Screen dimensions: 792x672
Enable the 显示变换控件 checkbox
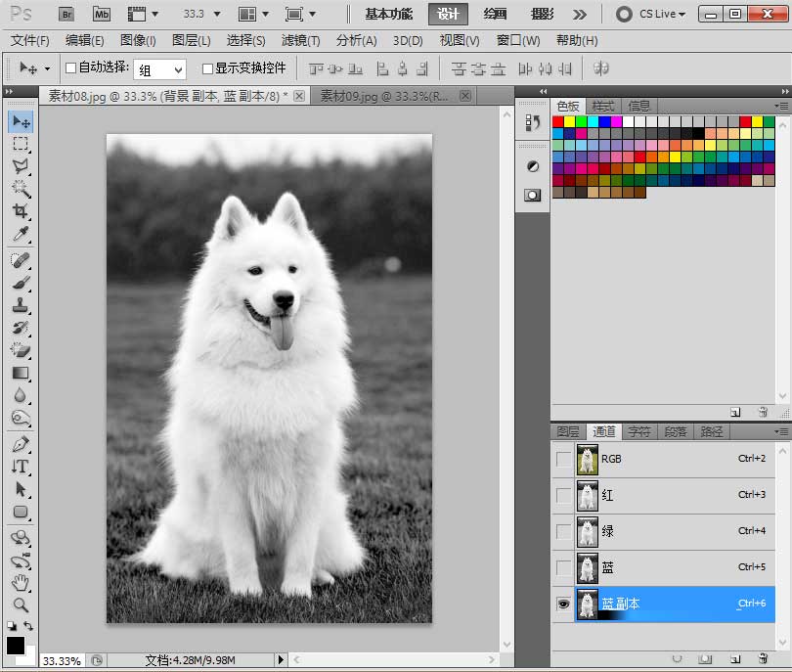[207, 68]
